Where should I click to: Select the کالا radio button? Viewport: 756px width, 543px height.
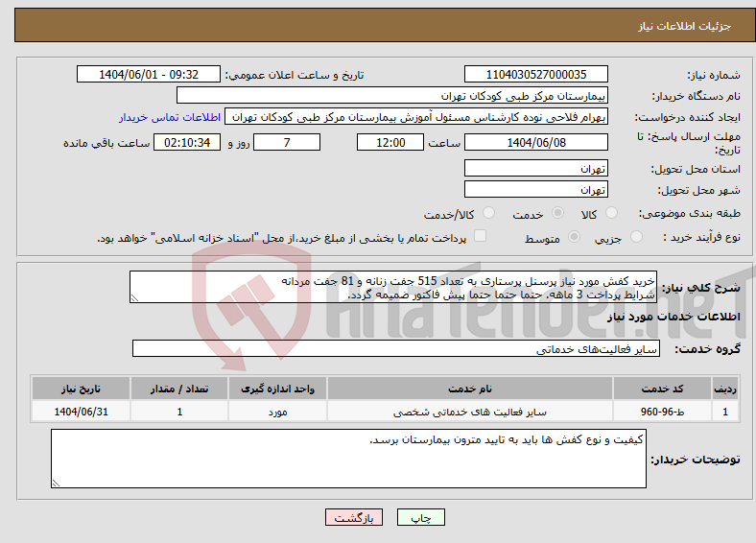[x=611, y=213]
